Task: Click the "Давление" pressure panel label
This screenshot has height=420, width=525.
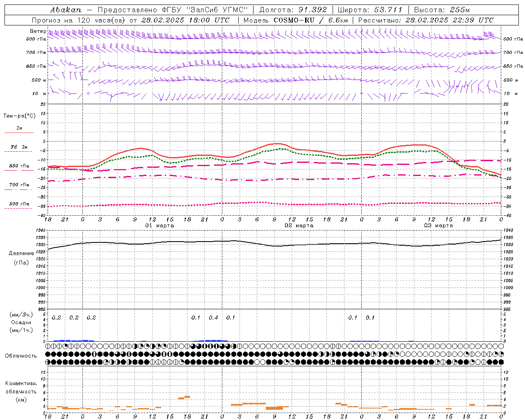Action: [21, 253]
